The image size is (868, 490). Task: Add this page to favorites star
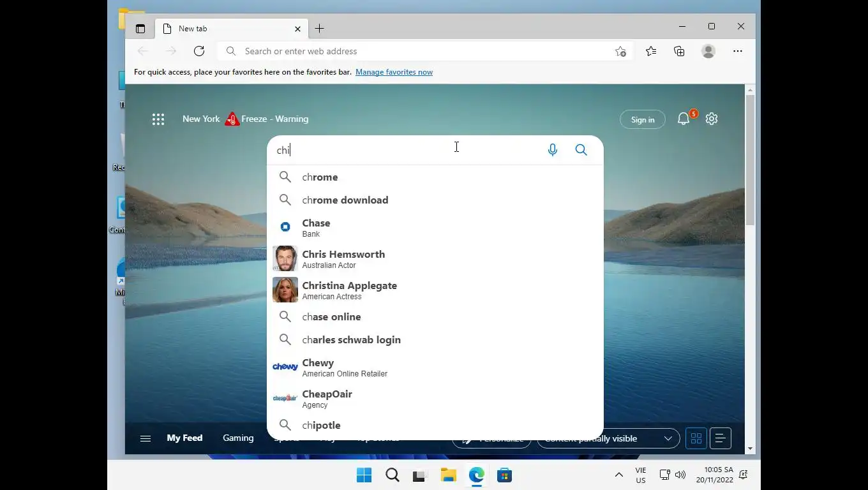[620, 51]
